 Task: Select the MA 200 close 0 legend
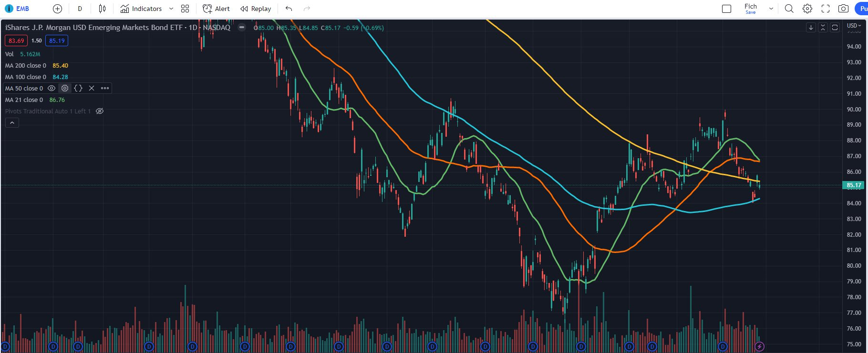pyautogui.click(x=26, y=65)
